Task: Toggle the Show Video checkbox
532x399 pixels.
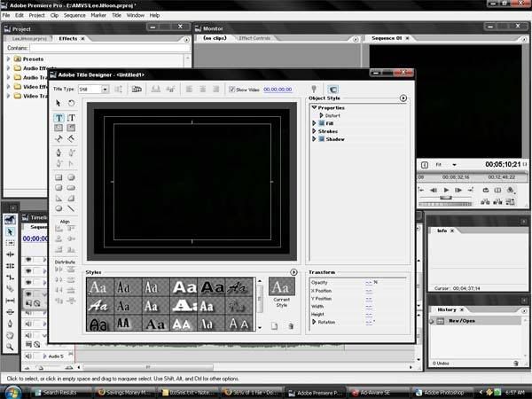Action: tap(231, 90)
